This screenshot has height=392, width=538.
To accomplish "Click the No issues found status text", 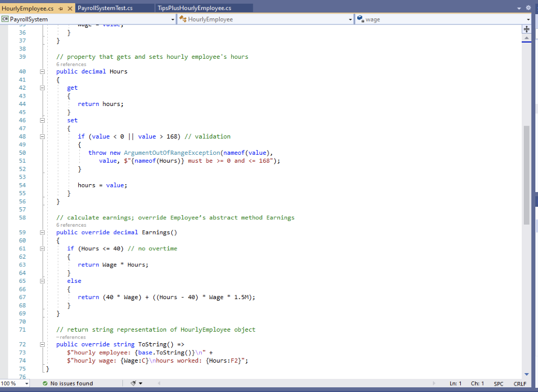I will coord(71,384).
